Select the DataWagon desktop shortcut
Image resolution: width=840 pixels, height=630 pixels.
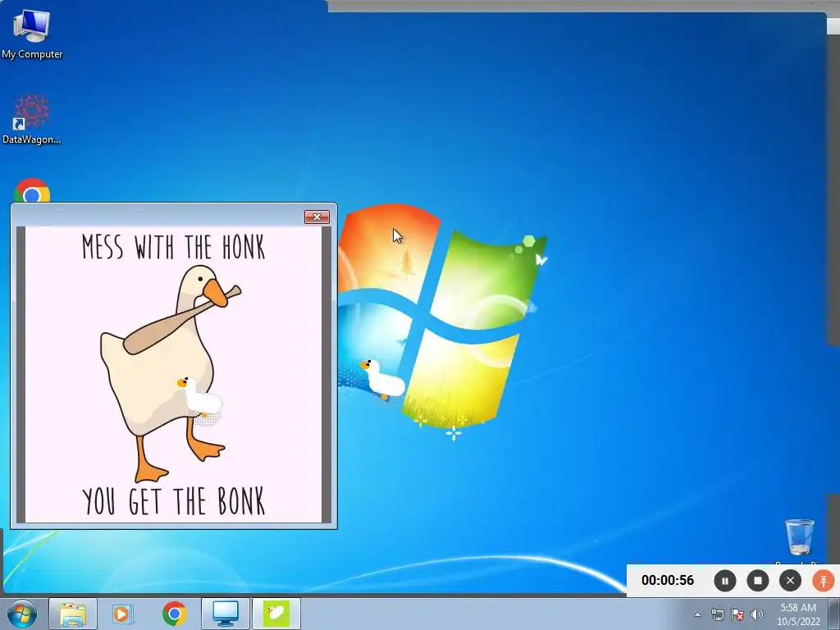[32, 119]
